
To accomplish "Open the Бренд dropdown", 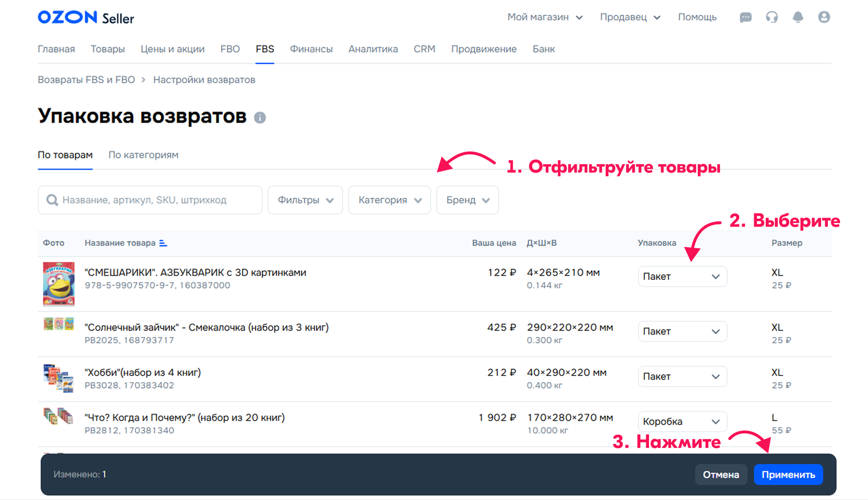I will (x=467, y=200).
